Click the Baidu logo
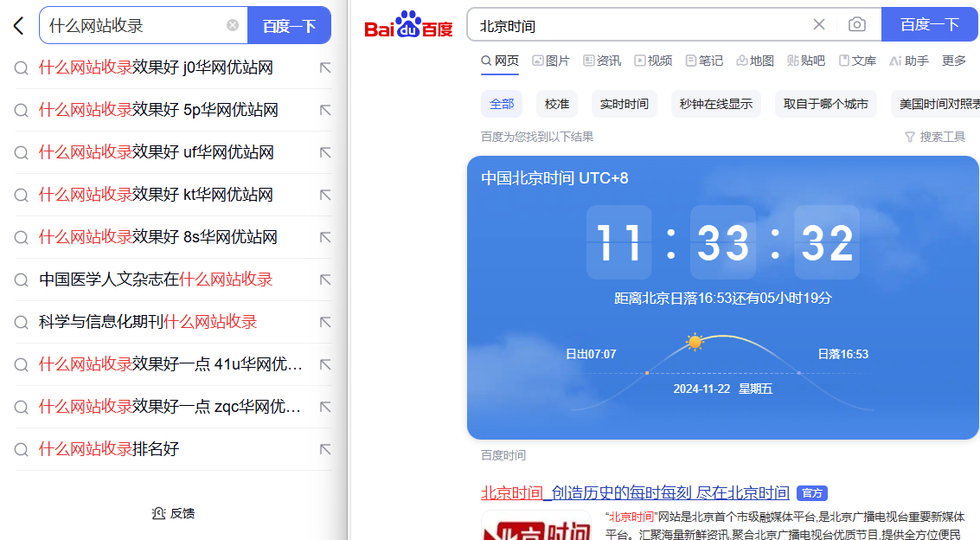Image resolution: width=980 pixels, height=540 pixels. click(408, 25)
